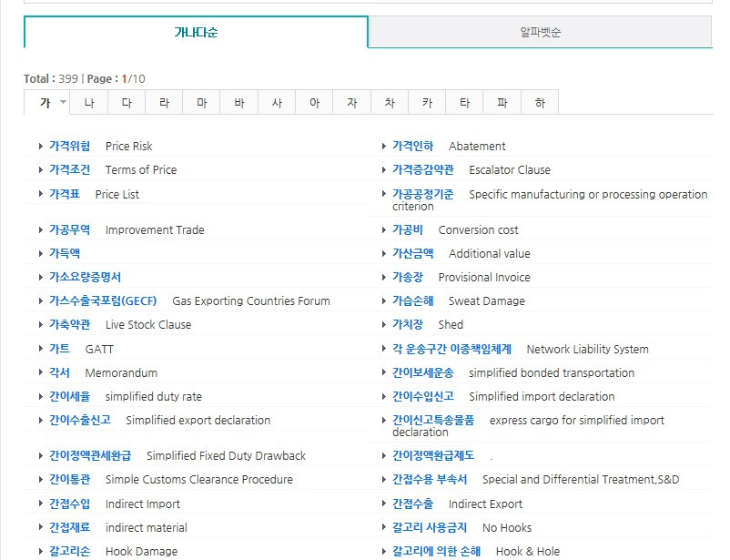Open the 각서 Memorandum glossary term
Image resolution: width=730 pixels, height=560 pixels.
(60, 372)
